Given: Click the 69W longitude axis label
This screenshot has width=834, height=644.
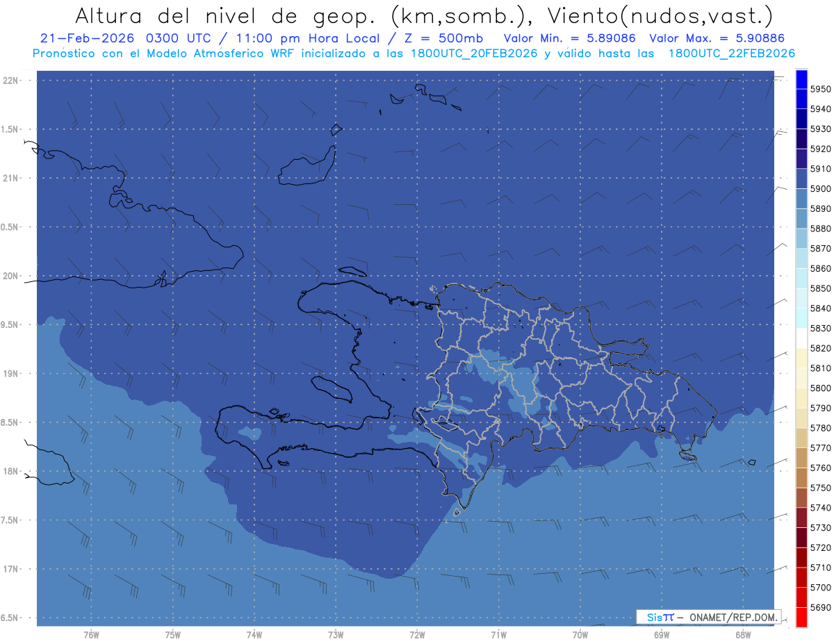Looking at the screenshot, I should [x=662, y=635].
